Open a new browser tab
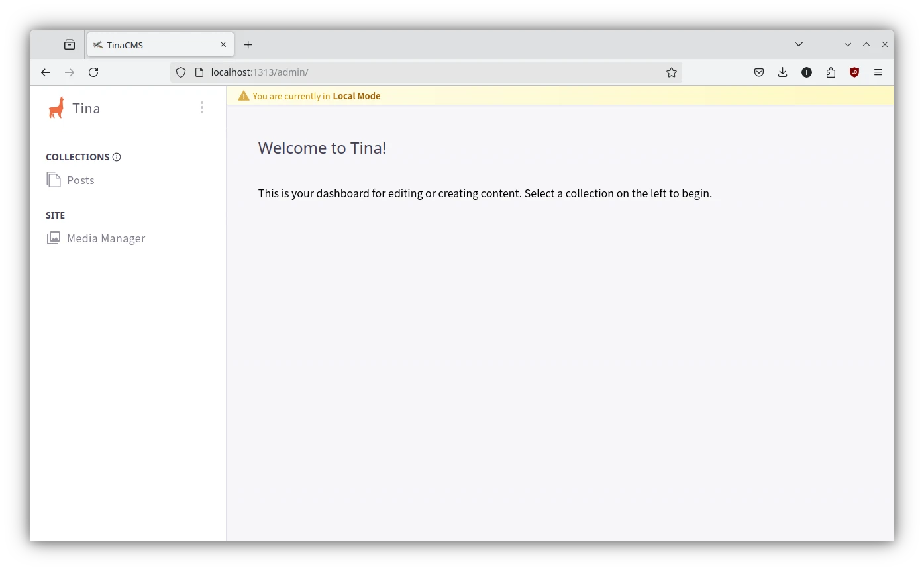 [x=248, y=45]
